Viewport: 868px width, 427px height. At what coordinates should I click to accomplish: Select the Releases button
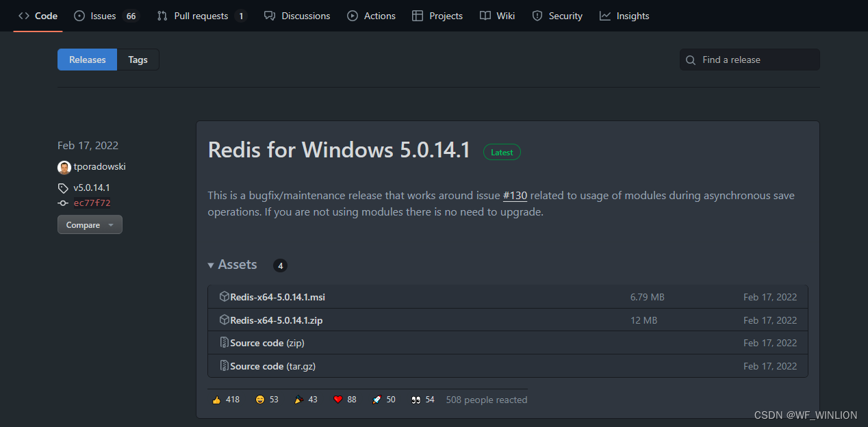[87, 60]
